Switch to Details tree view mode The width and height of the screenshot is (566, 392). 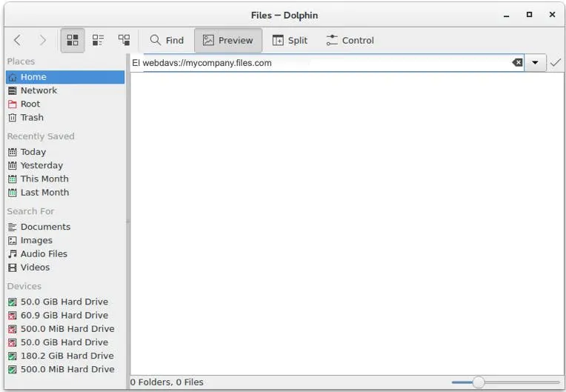[124, 40]
